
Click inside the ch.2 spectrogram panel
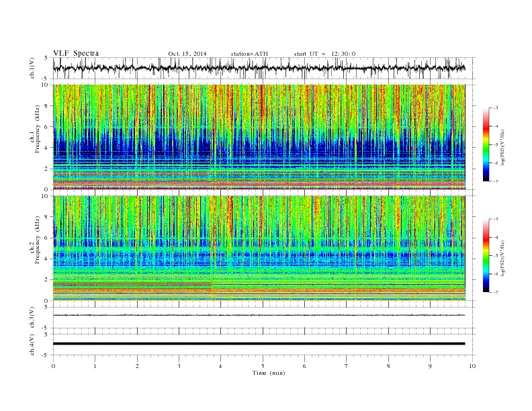(259, 248)
